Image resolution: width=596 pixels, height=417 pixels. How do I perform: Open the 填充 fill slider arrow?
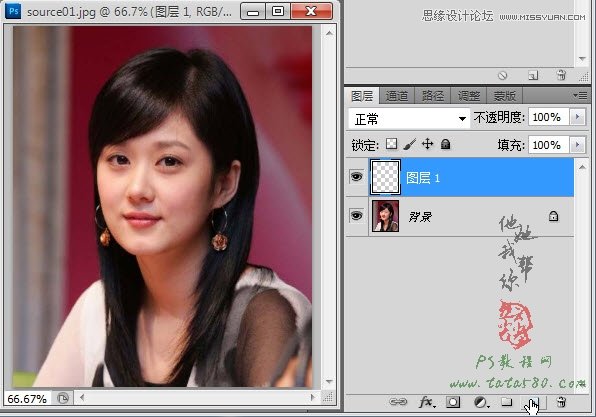click(x=577, y=144)
